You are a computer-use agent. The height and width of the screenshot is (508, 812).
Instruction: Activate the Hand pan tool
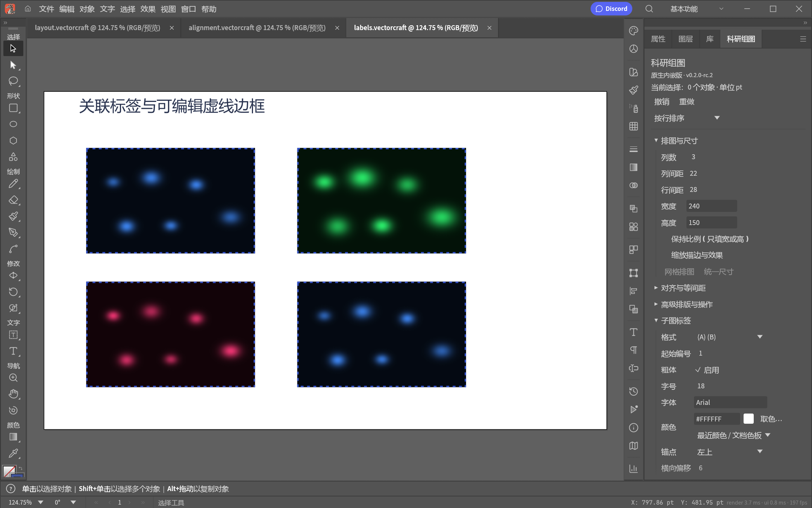[x=13, y=394]
